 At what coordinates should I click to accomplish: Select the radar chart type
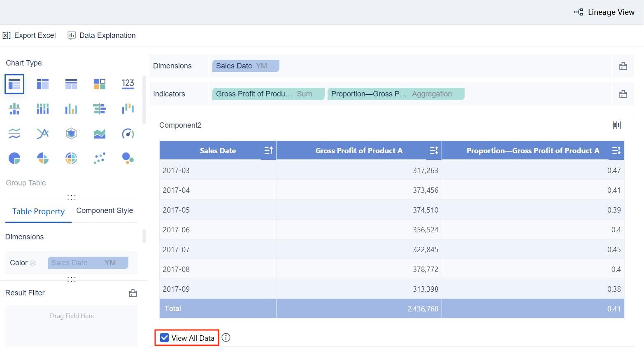tap(71, 133)
